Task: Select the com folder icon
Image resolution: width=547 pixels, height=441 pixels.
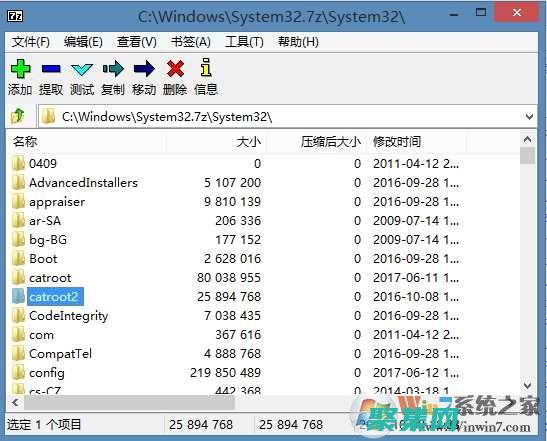Action: (x=18, y=335)
